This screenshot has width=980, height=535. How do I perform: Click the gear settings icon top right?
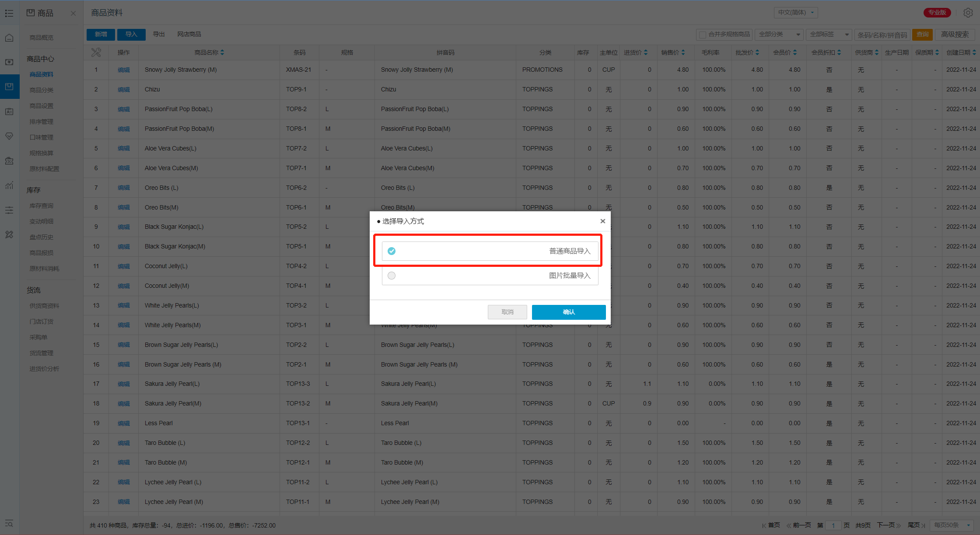point(968,13)
